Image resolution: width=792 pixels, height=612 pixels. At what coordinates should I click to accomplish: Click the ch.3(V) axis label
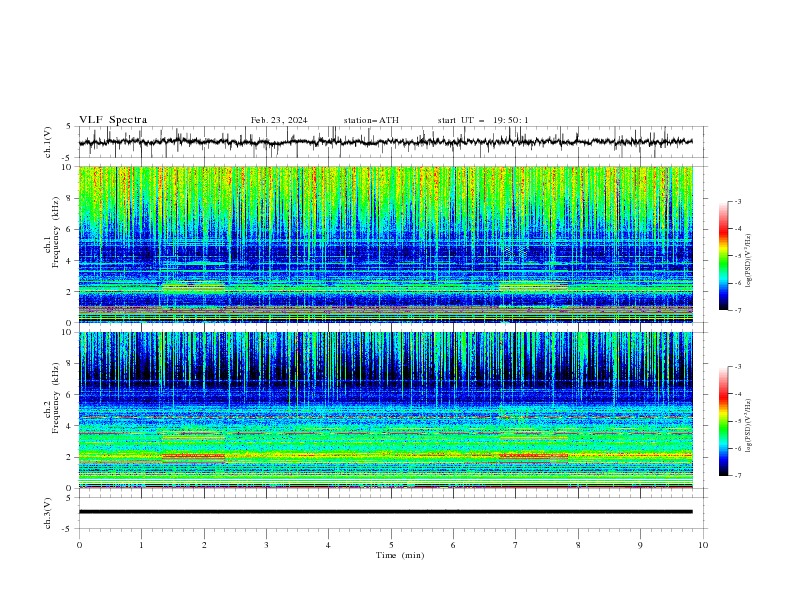click(x=48, y=513)
